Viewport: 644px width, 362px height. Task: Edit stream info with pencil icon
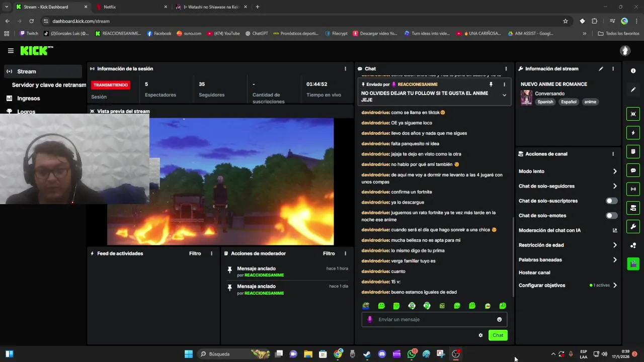(601, 69)
